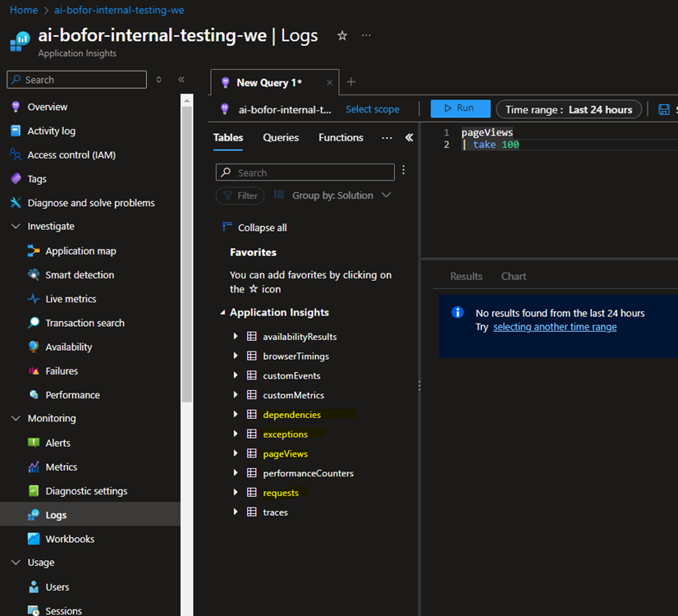Focus the left menu Search box
Screen dimensions: 678x616
point(76,80)
